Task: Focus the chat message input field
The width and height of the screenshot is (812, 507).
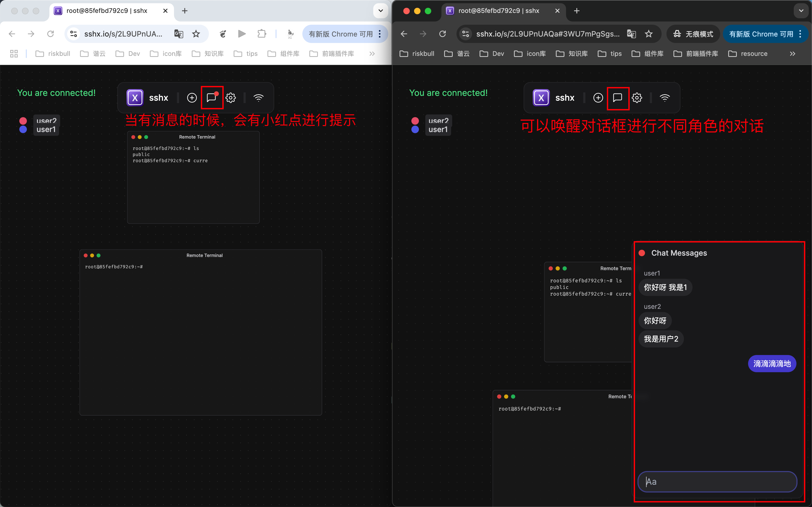Action: [x=717, y=481]
